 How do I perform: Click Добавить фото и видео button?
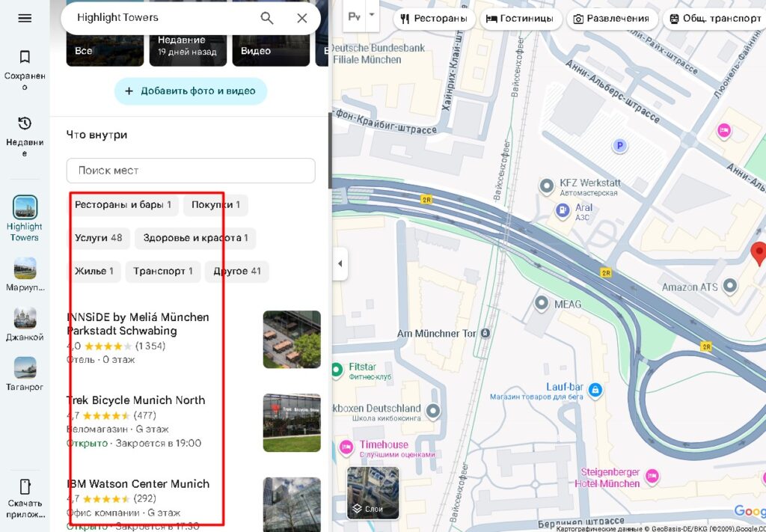(191, 91)
